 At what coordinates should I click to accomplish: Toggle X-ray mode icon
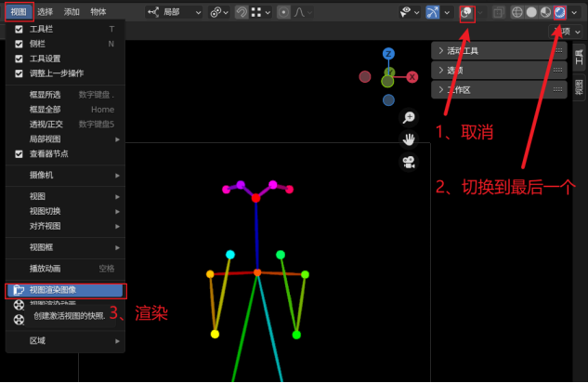click(499, 13)
